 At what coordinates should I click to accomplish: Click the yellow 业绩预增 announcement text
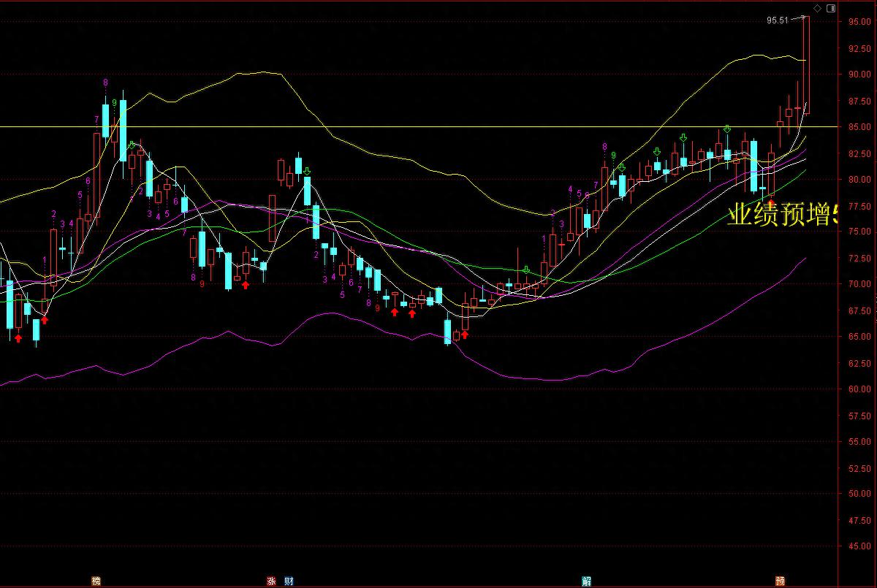coord(783,215)
